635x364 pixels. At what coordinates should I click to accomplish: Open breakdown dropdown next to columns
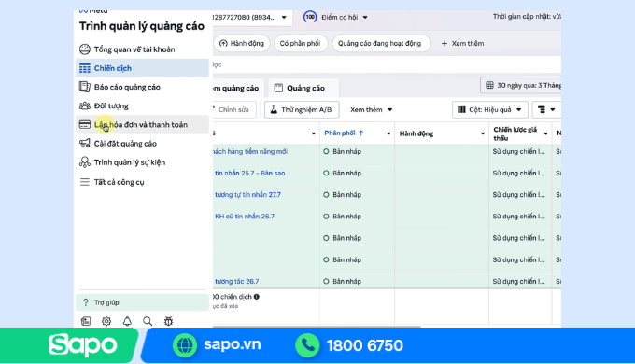point(546,110)
